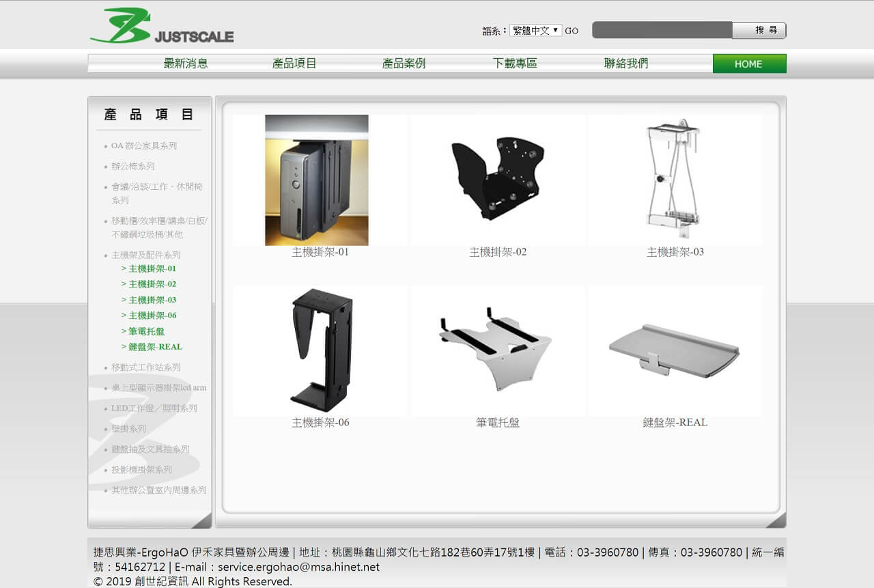Go to 產品案例 in navigation bar
The width and height of the screenshot is (874, 588).
tap(404, 64)
